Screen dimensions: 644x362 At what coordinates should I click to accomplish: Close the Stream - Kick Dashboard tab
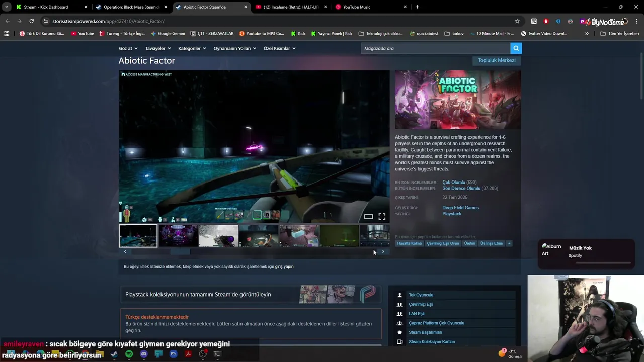point(86,7)
